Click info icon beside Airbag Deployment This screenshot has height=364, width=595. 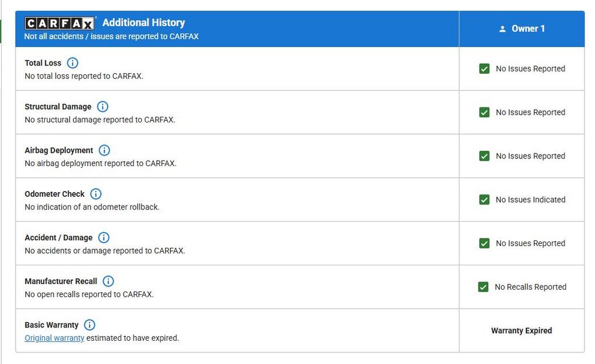point(104,150)
